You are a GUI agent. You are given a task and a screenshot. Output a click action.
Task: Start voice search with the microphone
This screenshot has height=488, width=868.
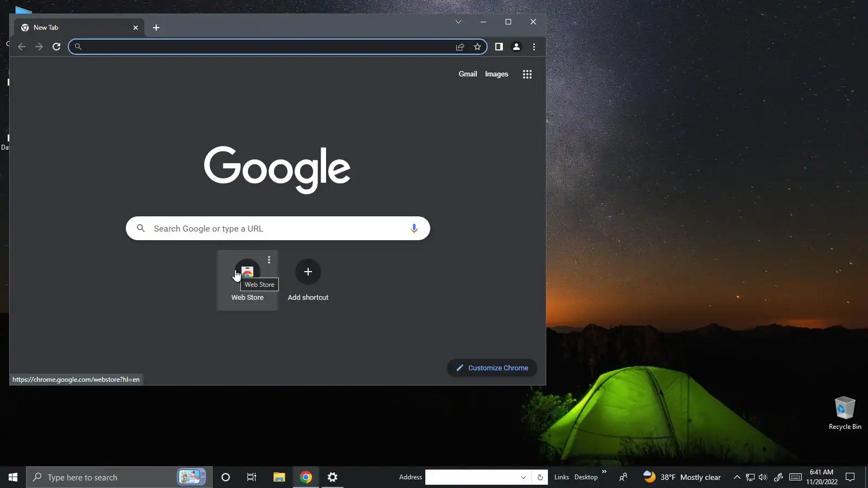(x=414, y=228)
